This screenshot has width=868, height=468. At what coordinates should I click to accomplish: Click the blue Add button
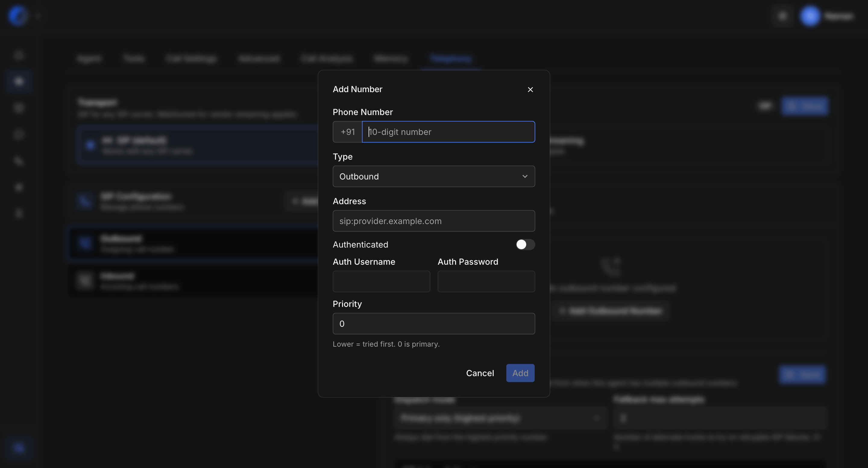(520, 373)
